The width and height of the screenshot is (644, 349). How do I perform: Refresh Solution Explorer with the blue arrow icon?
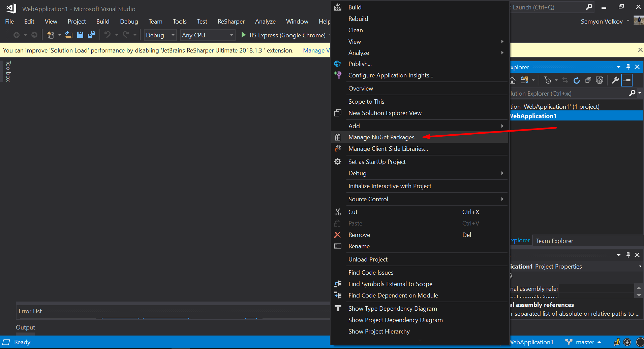point(577,80)
